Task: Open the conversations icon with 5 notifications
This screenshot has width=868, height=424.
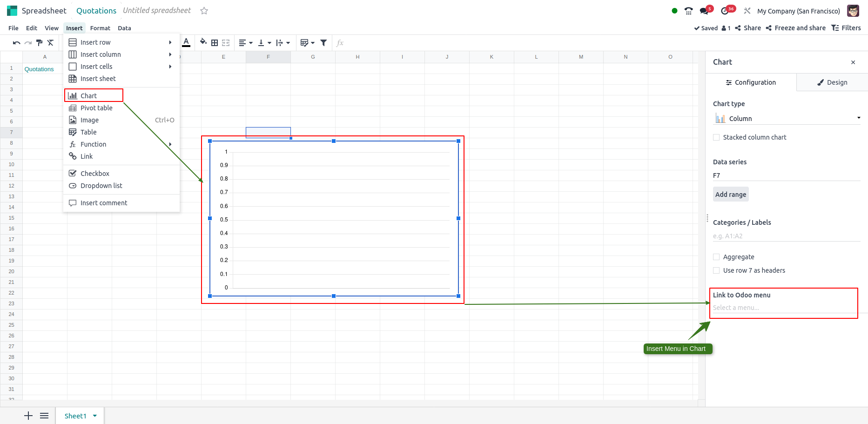Action: coord(704,11)
